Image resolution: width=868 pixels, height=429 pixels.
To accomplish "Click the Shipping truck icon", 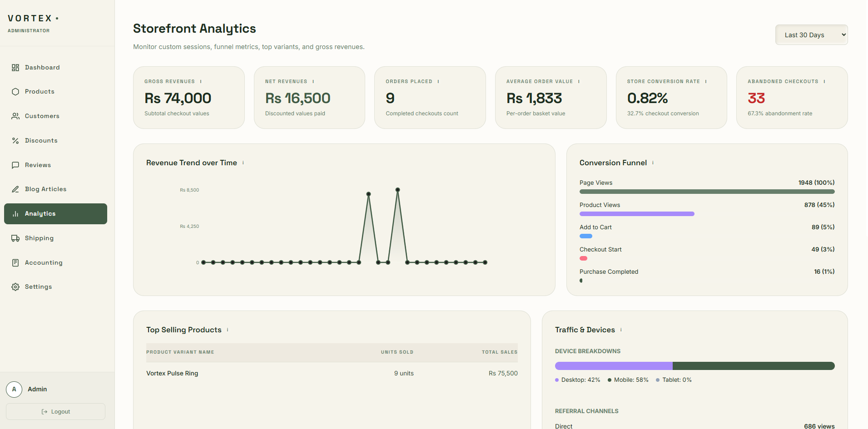I will coord(15,238).
